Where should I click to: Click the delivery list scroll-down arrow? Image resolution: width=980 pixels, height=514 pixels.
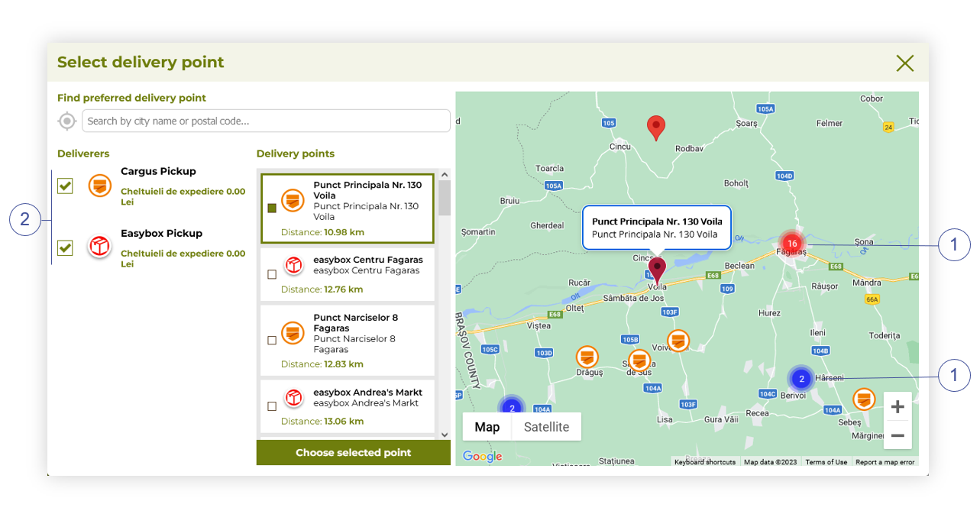(x=445, y=434)
